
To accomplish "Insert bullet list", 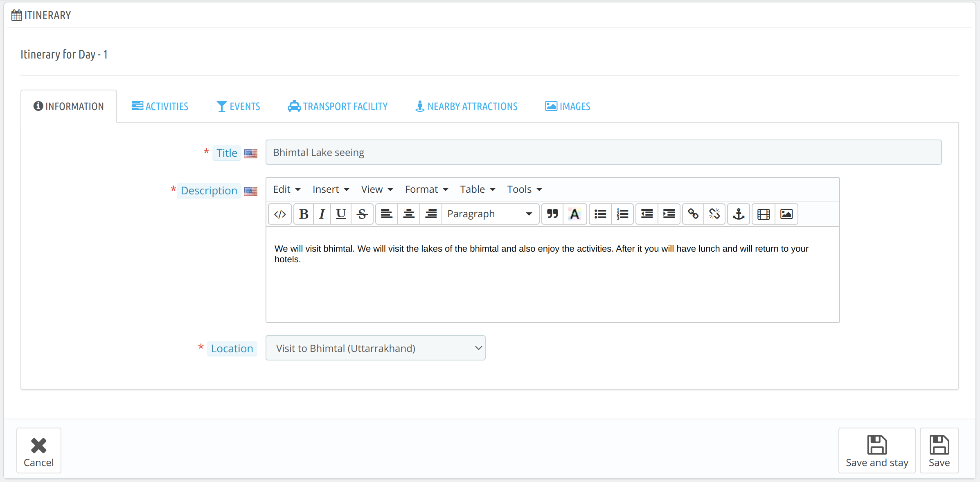I will tap(600, 214).
